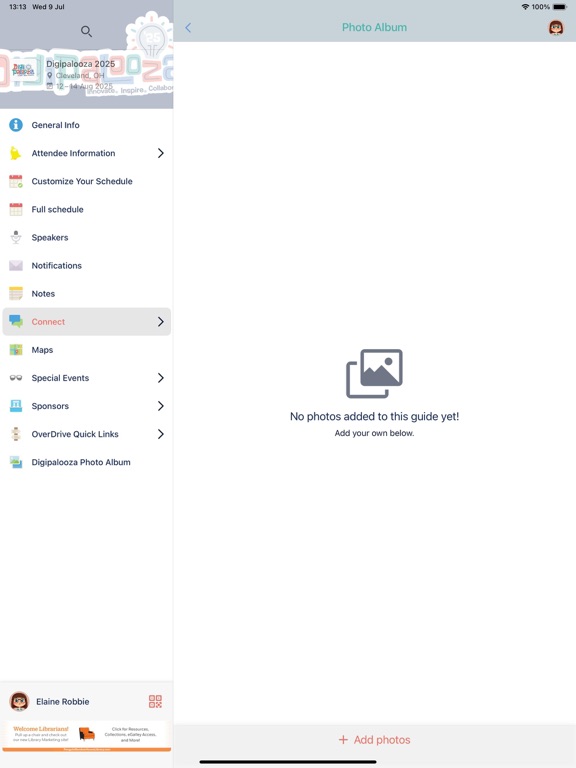The height and width of the screenshot is (768, 576).
Task: Tap the Digipalooza 2025 event title
Action: 80,64
